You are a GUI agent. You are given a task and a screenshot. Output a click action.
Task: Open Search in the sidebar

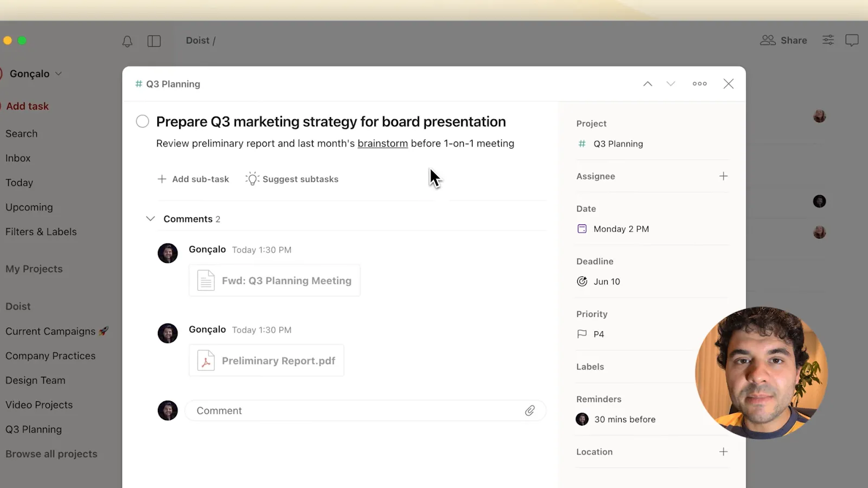click(21, 133)
